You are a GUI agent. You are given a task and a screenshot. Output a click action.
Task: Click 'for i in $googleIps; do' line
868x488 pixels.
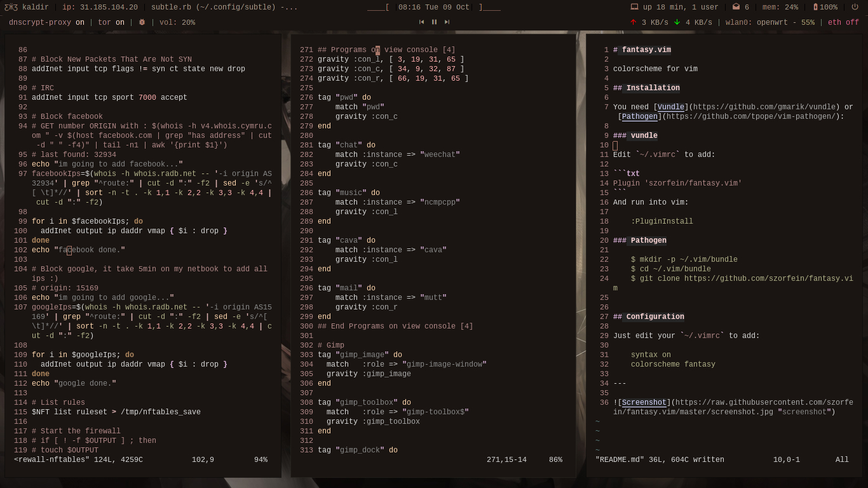coord(83,355)
